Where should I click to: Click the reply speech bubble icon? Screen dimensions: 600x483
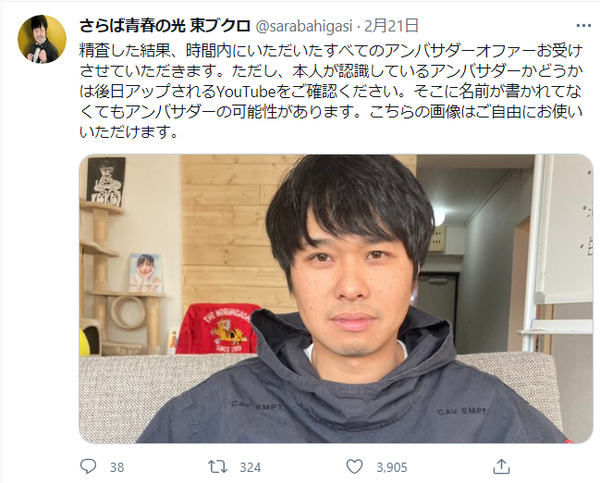pos(88,467)
